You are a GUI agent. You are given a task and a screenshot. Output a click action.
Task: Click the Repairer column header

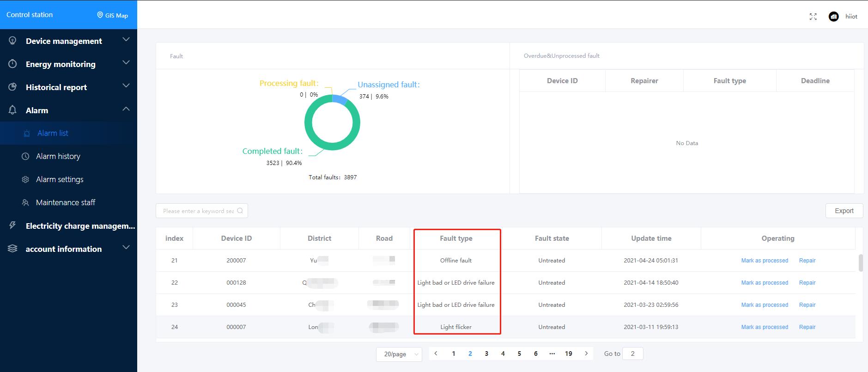pyautogui.click(x=644, y=80)
